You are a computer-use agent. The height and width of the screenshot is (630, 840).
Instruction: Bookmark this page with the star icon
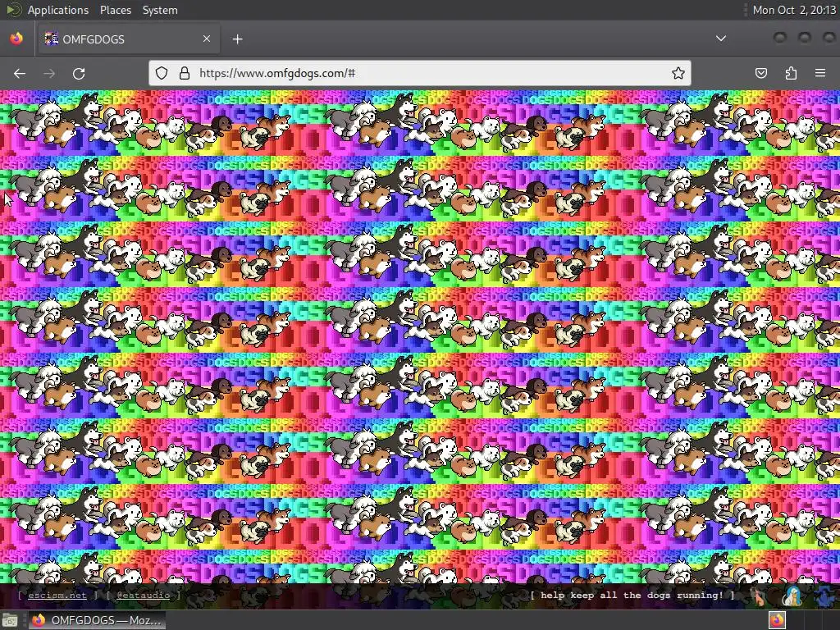click(x=678, y=73)
